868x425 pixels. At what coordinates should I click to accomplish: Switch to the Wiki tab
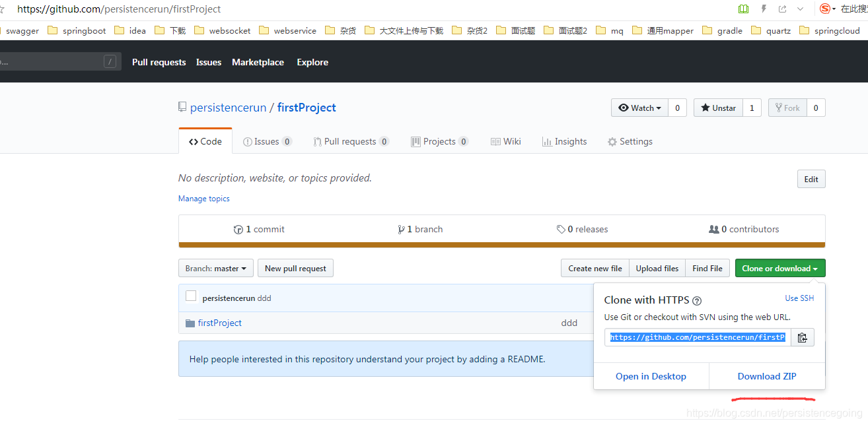click(x=506, y=141)
